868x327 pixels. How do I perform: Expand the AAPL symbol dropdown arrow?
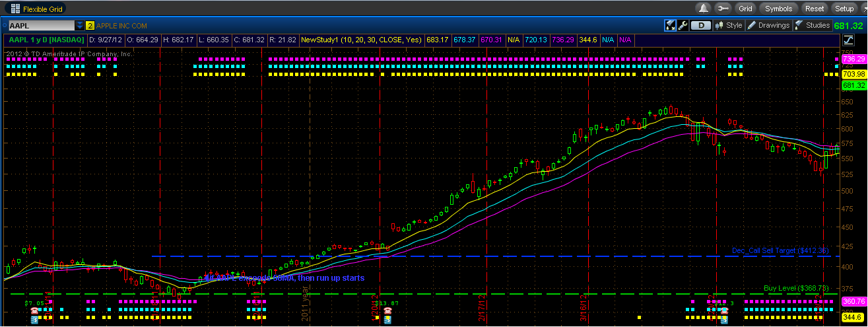tap(80, 25)
